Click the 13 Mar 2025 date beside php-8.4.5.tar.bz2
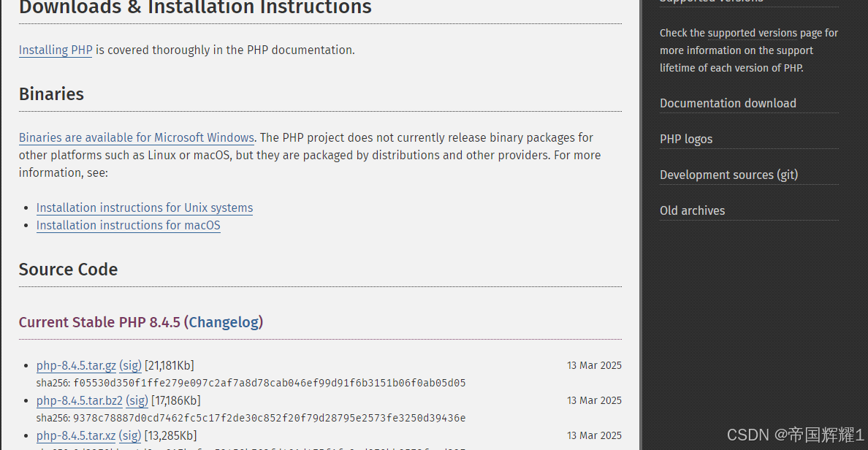This screenshot has height=450, width=868. coord(594,401)
